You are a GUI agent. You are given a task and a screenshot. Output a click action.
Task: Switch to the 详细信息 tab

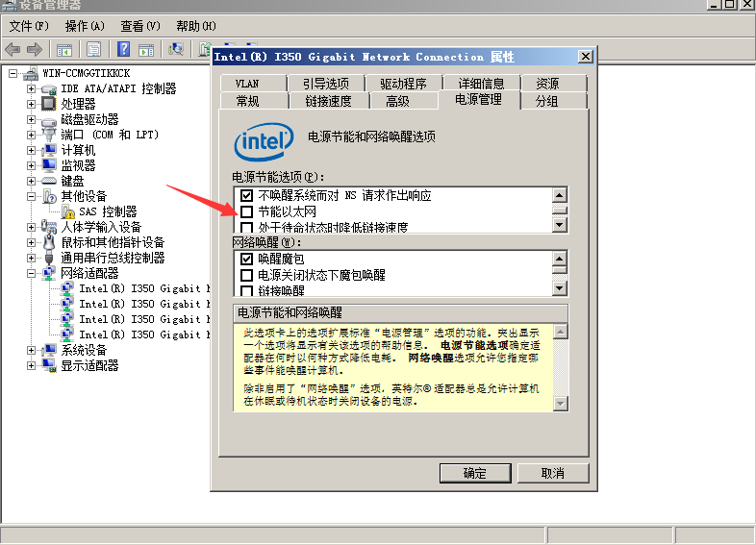(x=482, y=84)
